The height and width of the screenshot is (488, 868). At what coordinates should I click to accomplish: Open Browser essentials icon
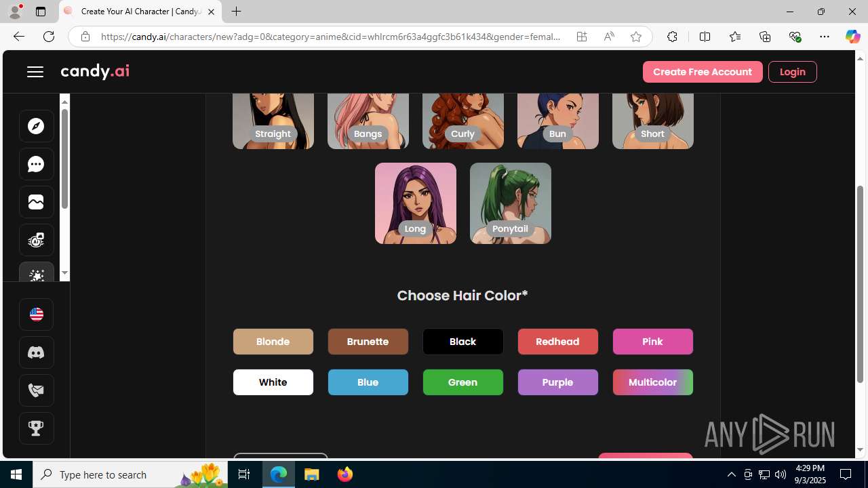coord(795,37)
